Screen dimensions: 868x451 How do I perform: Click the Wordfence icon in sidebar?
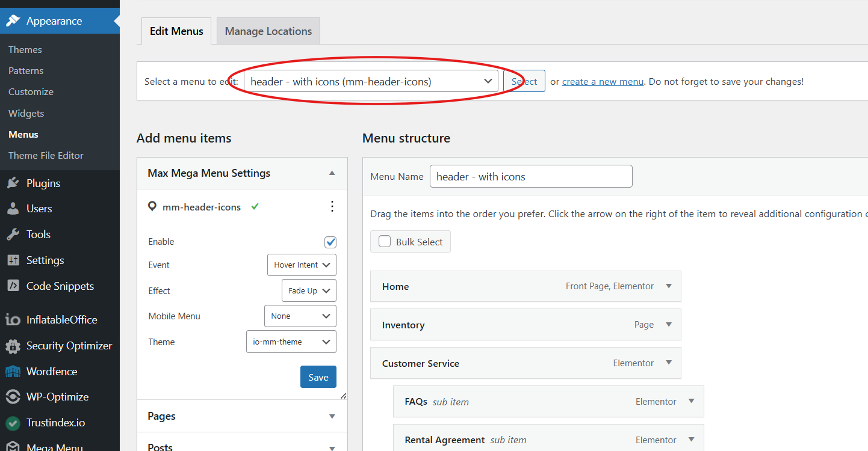click(x=13, y=372)
